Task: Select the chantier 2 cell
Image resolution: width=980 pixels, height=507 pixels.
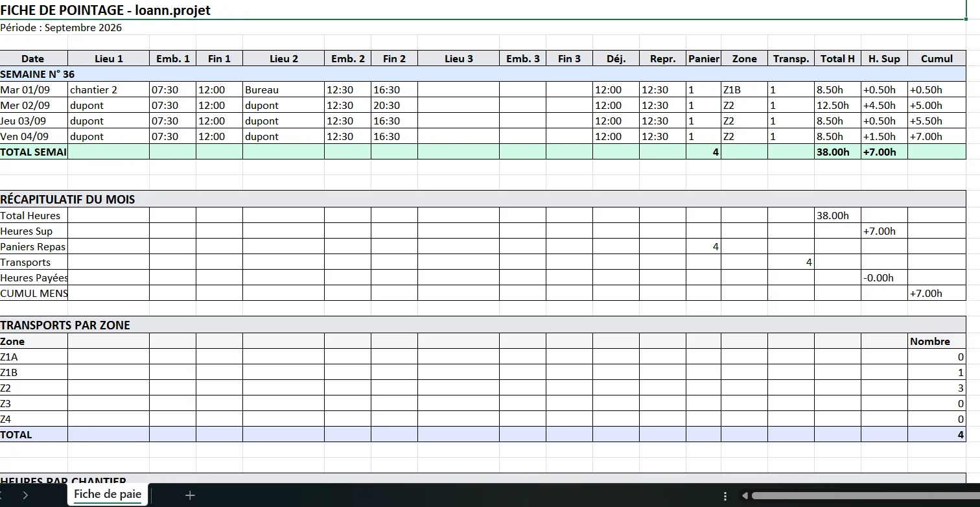Action: pyautogui.click(x=109, y=89)
